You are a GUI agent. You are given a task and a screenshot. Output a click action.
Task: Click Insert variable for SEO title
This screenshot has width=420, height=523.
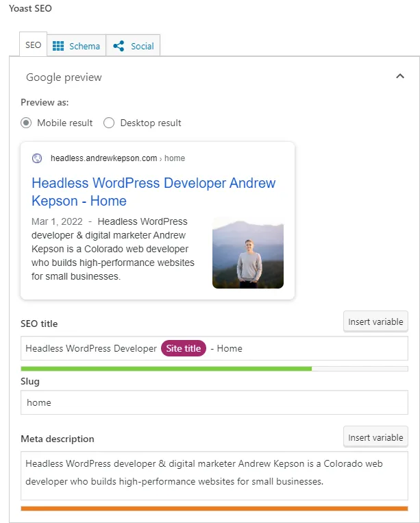[x=375, y=321]
